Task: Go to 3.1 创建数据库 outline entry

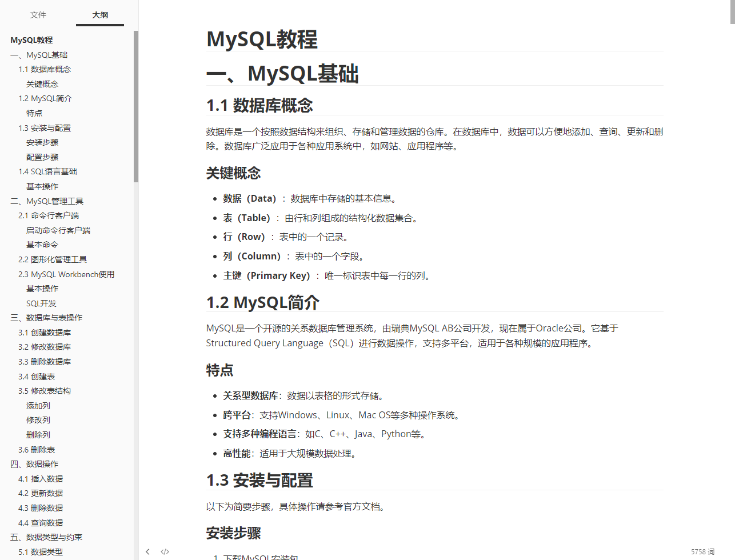Action: tap(45, 333)
